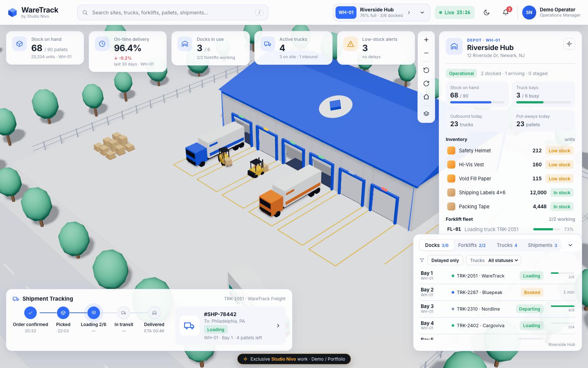The image size is (588, 368).
Task: Reset map to home view
Action: point(426,97)
